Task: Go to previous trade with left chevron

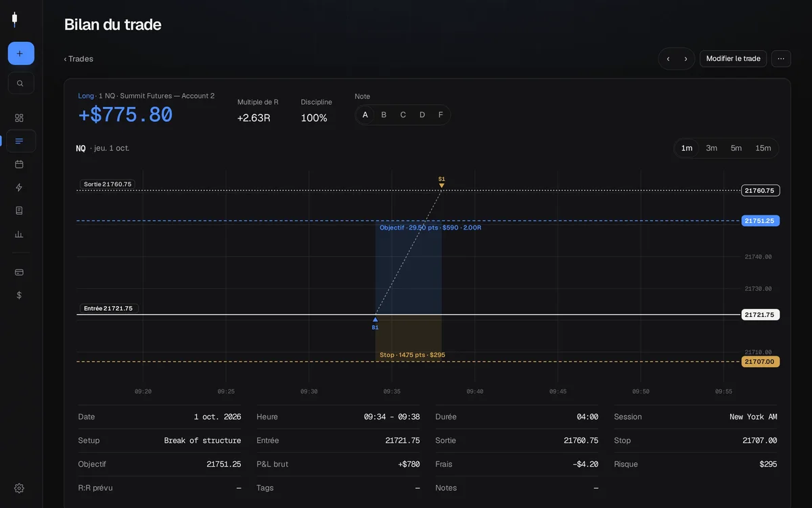Action: 668,59
